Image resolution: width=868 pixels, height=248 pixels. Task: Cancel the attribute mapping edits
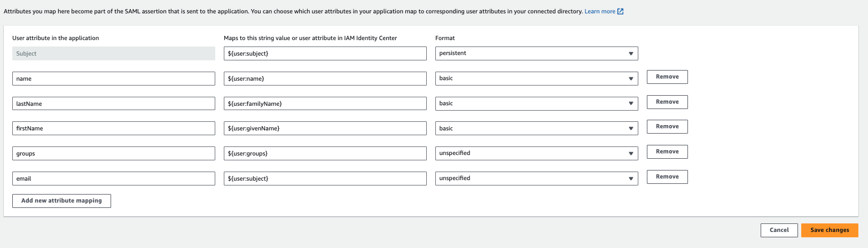click(x=779, y=230)
